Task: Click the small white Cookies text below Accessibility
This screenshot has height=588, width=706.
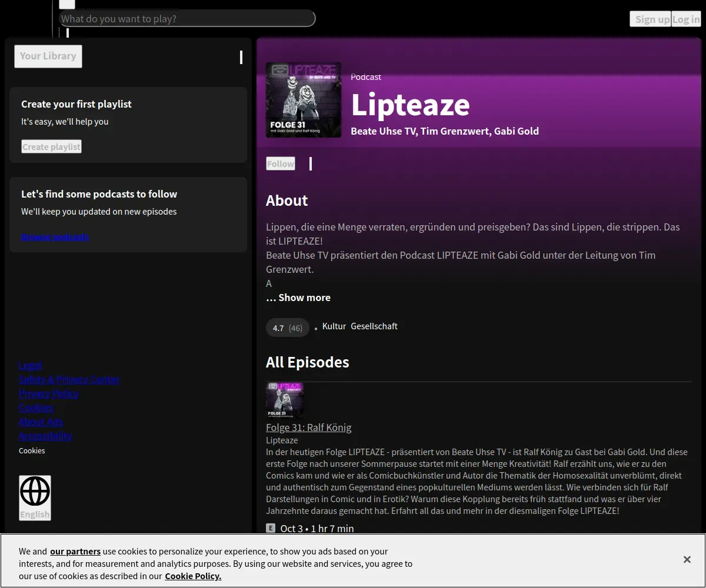Action: (32, 450)
